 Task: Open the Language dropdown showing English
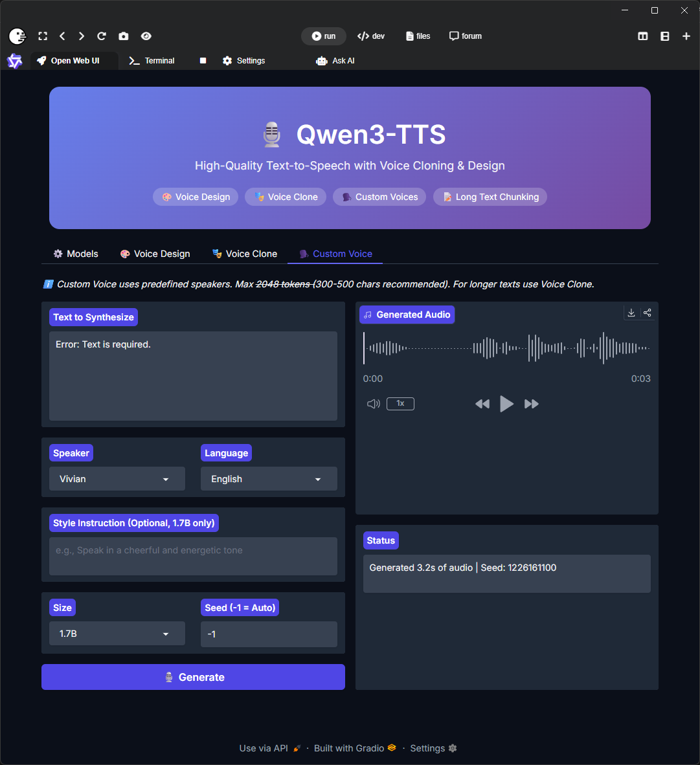click(x=269, y=479)
